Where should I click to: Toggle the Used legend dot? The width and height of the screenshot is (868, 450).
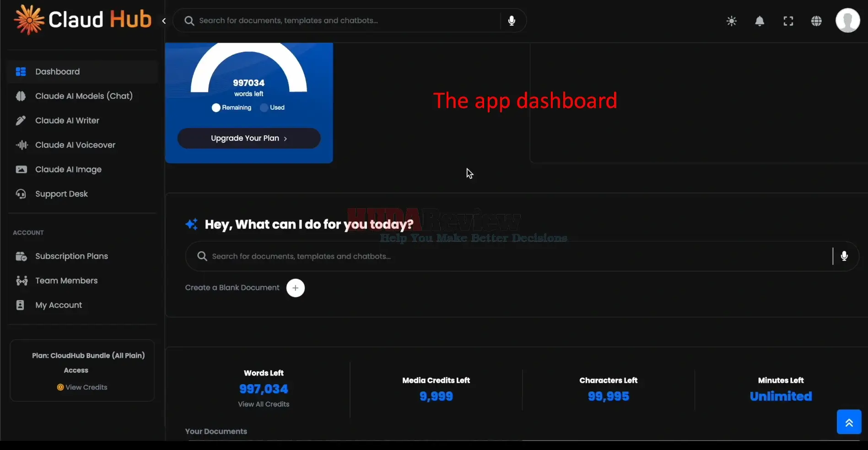click(264, 107)
